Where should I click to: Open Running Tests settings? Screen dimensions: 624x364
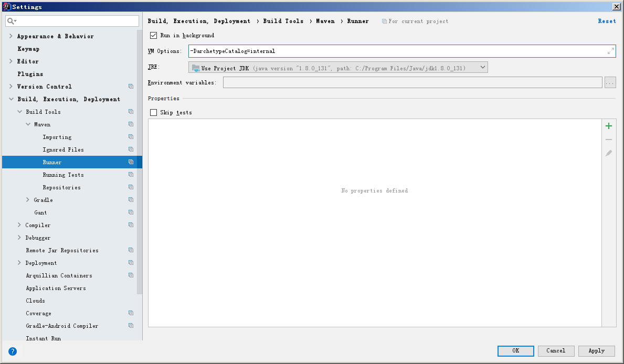pos(64,175)
